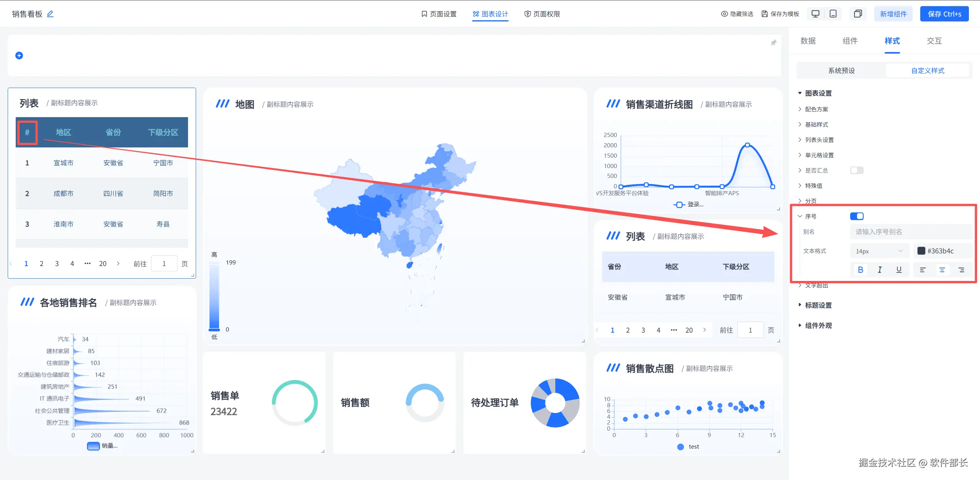980x480 pixels.
Task: Turn off the 序号 switch
Action: point(857,216)
